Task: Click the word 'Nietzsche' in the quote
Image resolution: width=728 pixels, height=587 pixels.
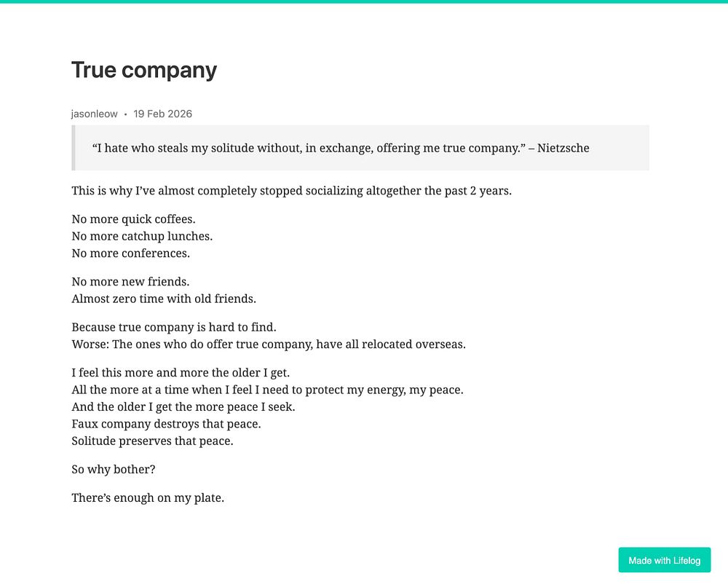Action: [x=563, y=148]
